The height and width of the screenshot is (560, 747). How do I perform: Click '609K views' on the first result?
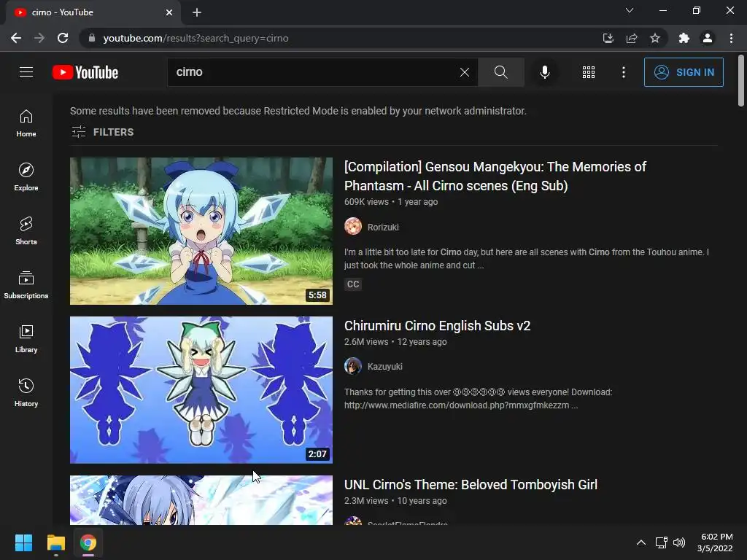pyautogui.click(x=366, y=202)
